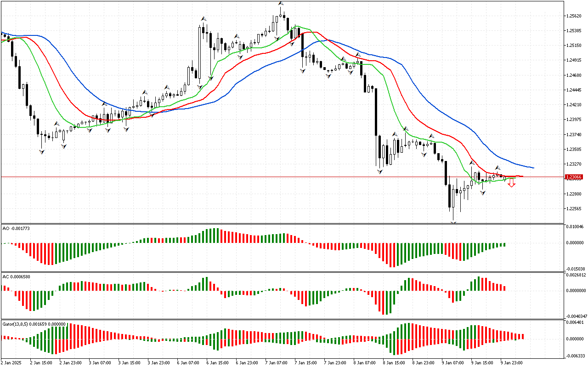Click the 1.24445 price scale value
The height and width of the screenshot is (368, 588).
574,90
